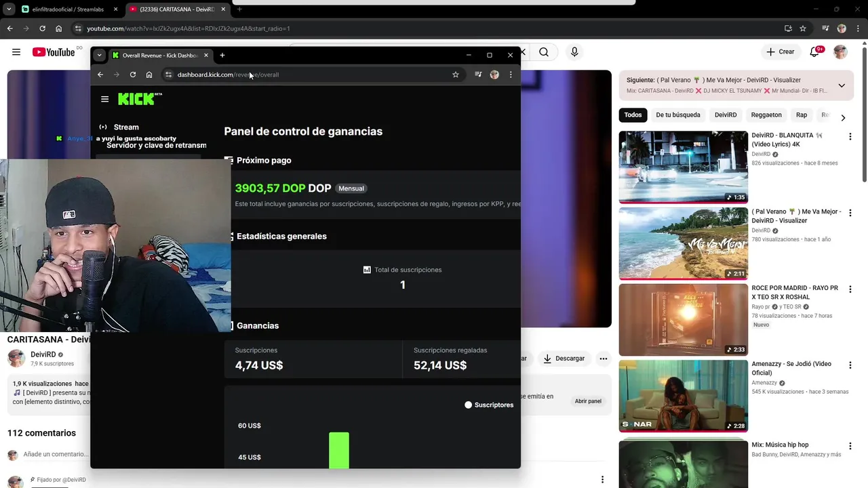Select the DeiviRD filter chip
Viewport: 868px width, 488px height.
pyautogui.click(x=726, y=115)
